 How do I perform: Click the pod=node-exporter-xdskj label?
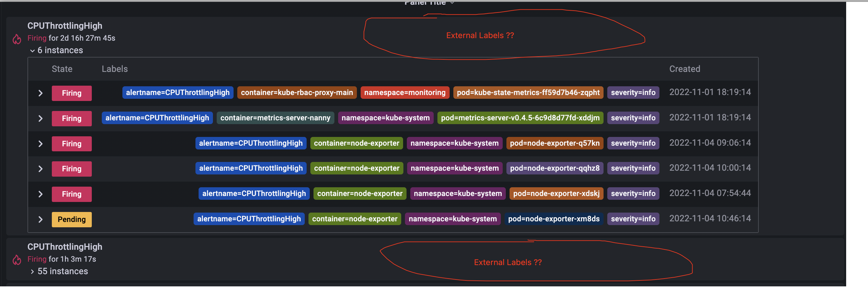(556, 193)
